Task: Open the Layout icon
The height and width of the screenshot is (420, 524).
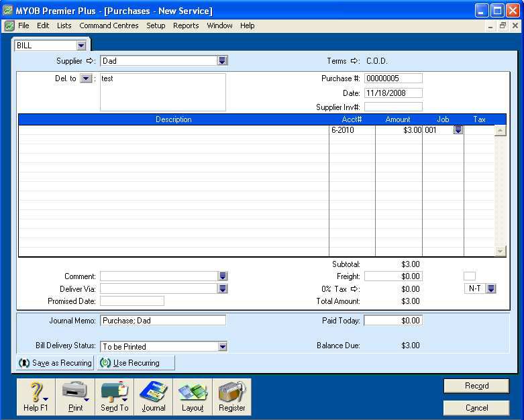Action: [x=193, y=397]
